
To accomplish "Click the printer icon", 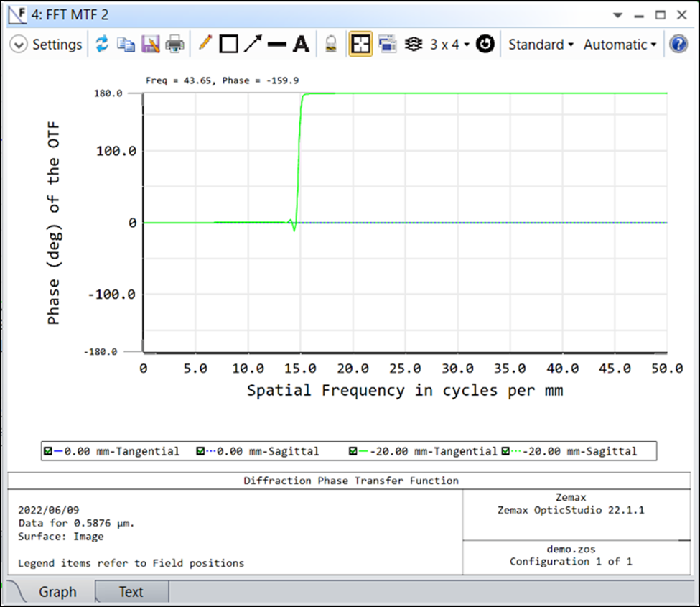I will coord(174,45).
